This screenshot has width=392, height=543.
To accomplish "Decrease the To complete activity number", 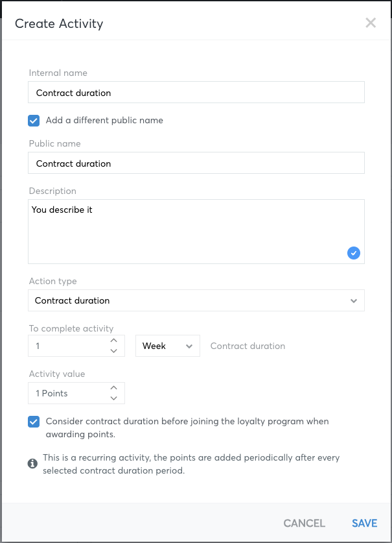I will 113,351.
